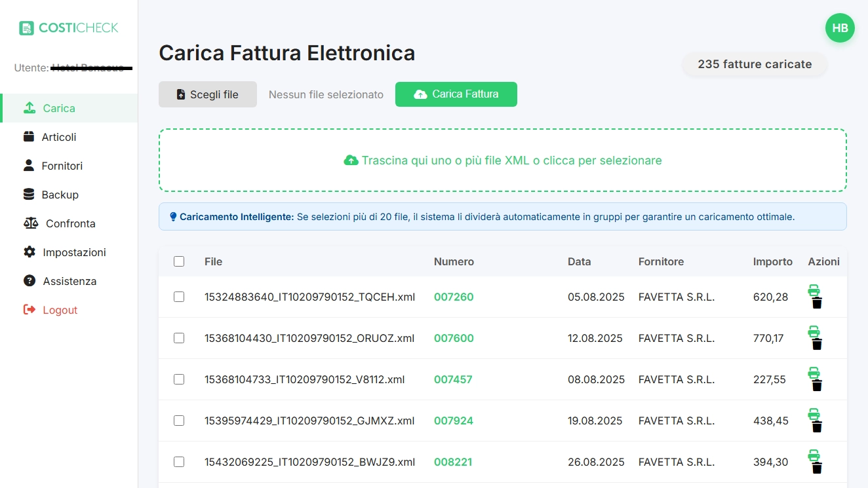Print invoice 007924
The image size is (868, 488).
tap(814, 414)
